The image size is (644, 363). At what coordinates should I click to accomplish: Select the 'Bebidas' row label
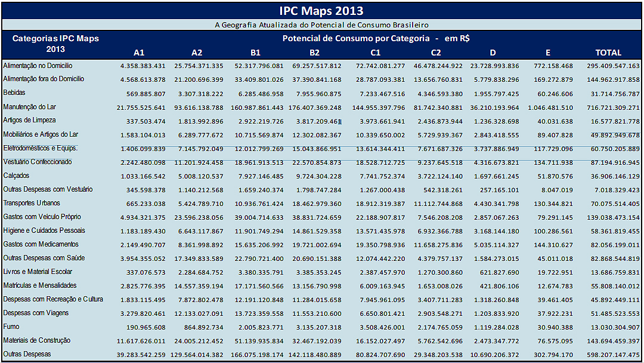pos(14,93)
